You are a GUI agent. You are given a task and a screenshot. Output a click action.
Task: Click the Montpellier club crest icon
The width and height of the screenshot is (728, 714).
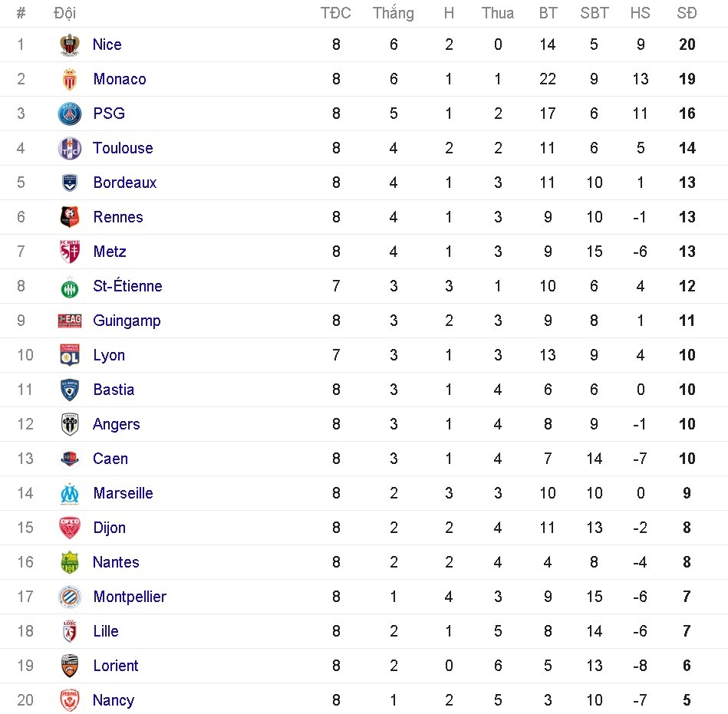[x=70, y=597]
